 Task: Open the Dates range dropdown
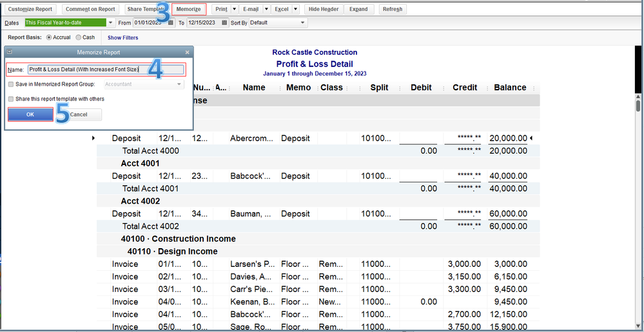point(110,23)
